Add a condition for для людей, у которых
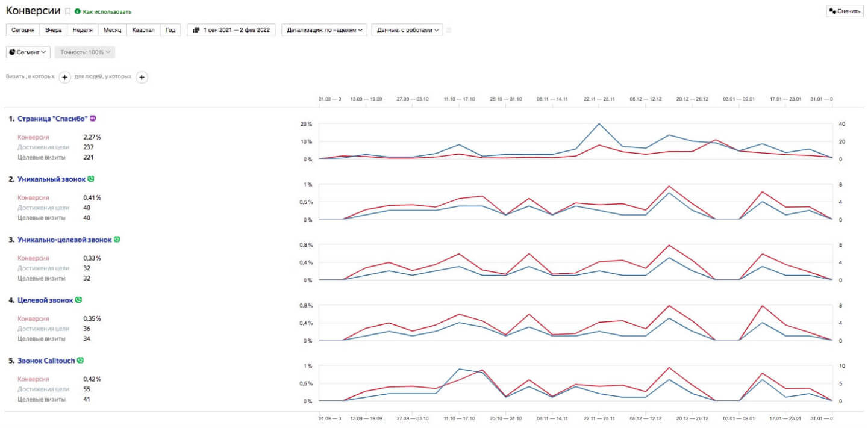The image size is (868, 428). coord(142,77)
